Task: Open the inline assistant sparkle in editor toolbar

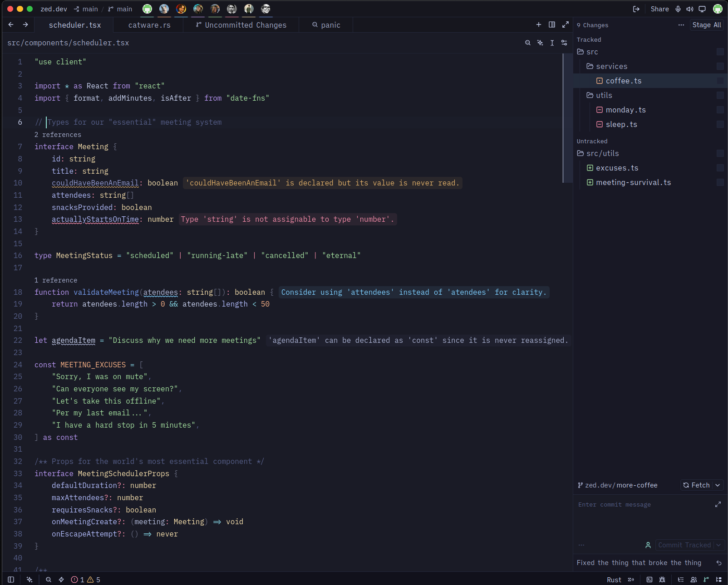Action: tap(540, 43)
